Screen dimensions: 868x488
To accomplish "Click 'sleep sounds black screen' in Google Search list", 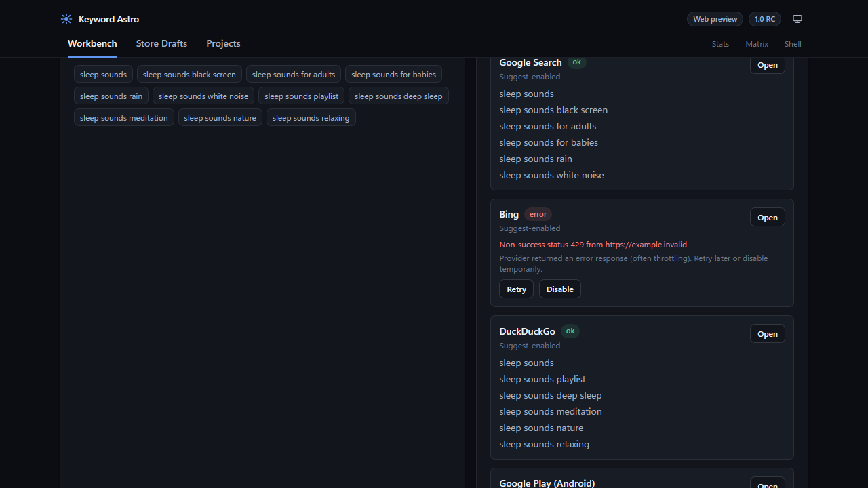I will point(553,110).
